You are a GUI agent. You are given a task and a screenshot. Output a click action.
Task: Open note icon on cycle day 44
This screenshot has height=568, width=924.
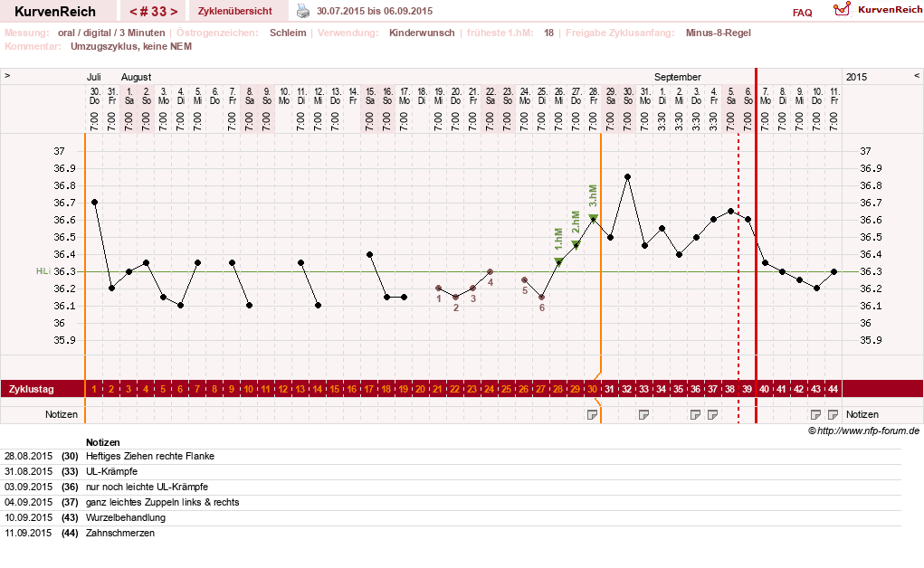click(x=833, y=415)
